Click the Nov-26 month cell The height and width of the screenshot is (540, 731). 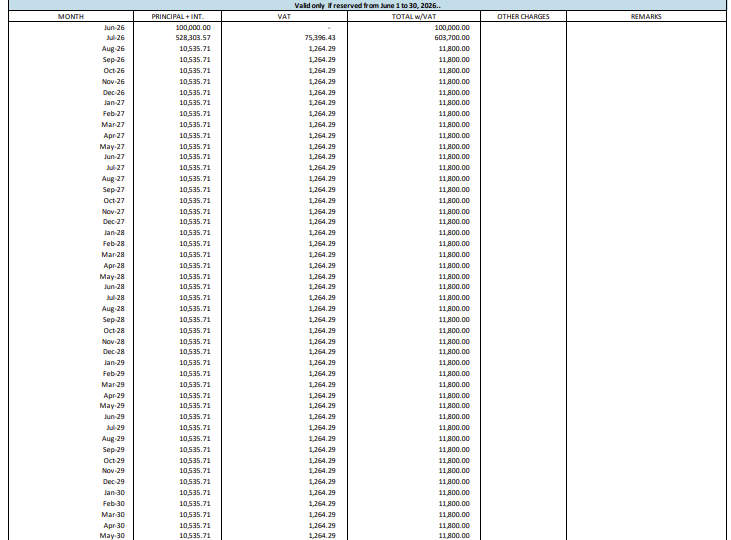coord(113,82)
